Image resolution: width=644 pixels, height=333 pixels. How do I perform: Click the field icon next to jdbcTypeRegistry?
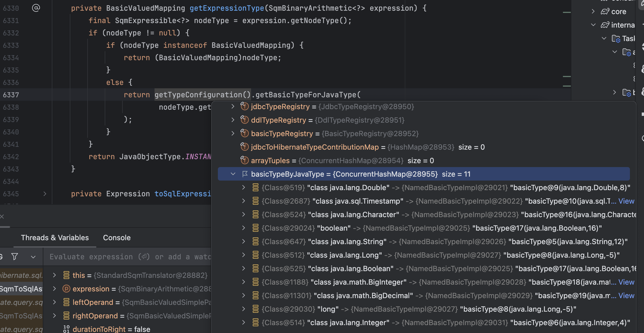click(x=244, y=107)
